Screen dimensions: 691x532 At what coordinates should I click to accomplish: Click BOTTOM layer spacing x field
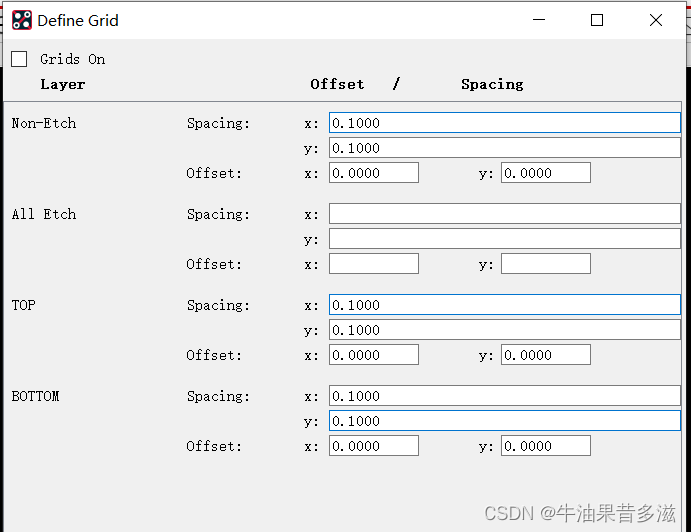[x=504, y=396]
